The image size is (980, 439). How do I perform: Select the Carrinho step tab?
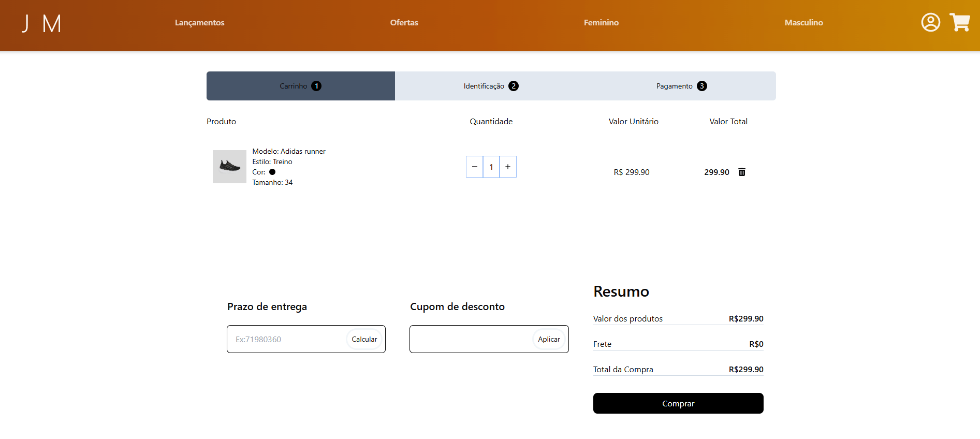point(293,86)
